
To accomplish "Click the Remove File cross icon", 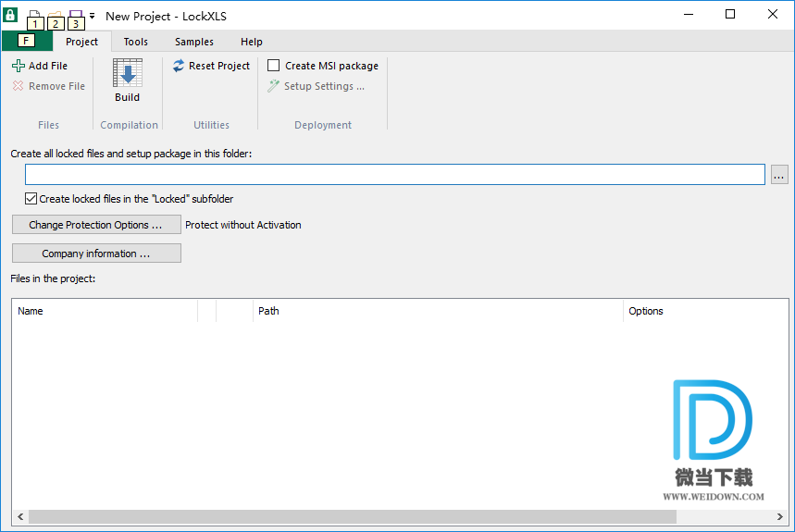I will (19, 86).
